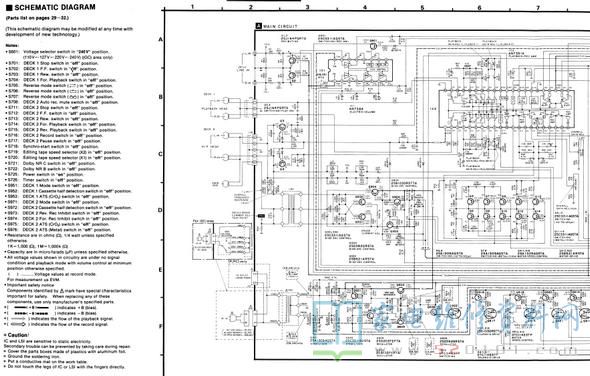Click the S725 Power switch note line
The image size is (590, 376).
[x=45, y=175]
